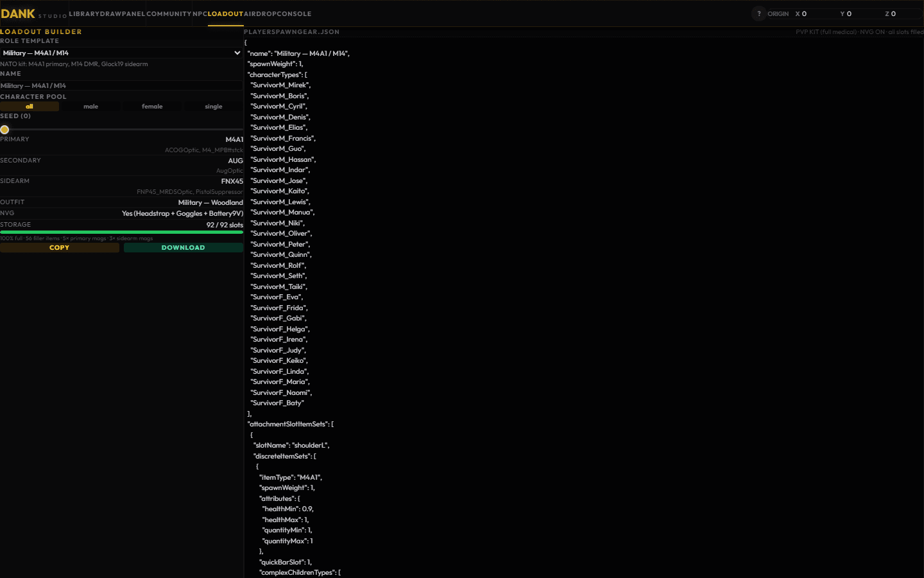The width and height of the screenshot is (924, 578).
Task: Click the Primary weapon M4A1 value
Action: 234,139
